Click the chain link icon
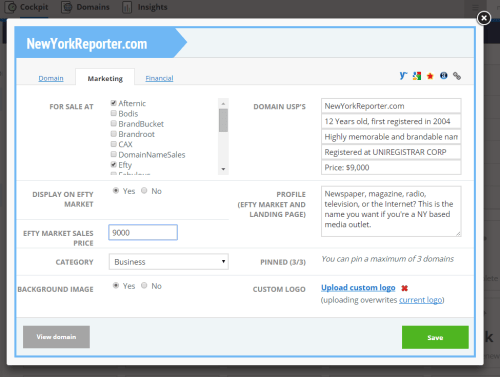 457,76
